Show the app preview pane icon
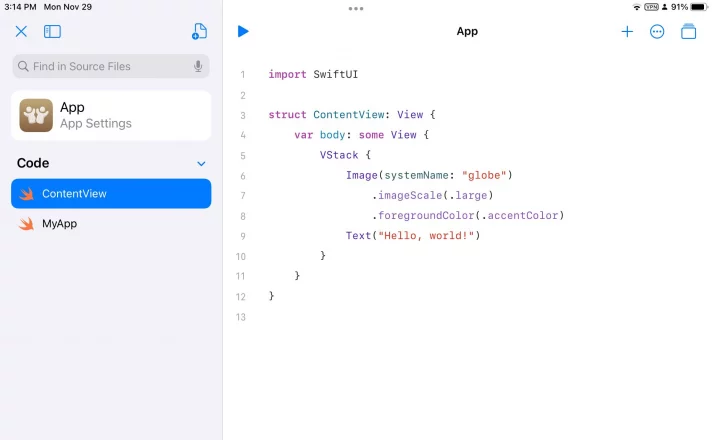This screenshot has height=440, width=712. pyautogui.click(x=688, y=31)
